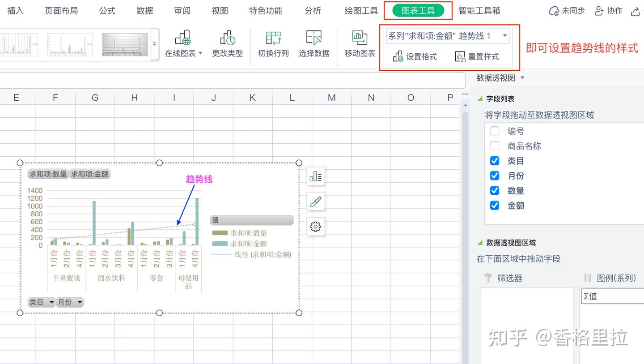Image resolution: width=644 pixels, height=364 pixels.
Task: Click the 图例(系列) legend area icon
Action: (x=588, y=278)
